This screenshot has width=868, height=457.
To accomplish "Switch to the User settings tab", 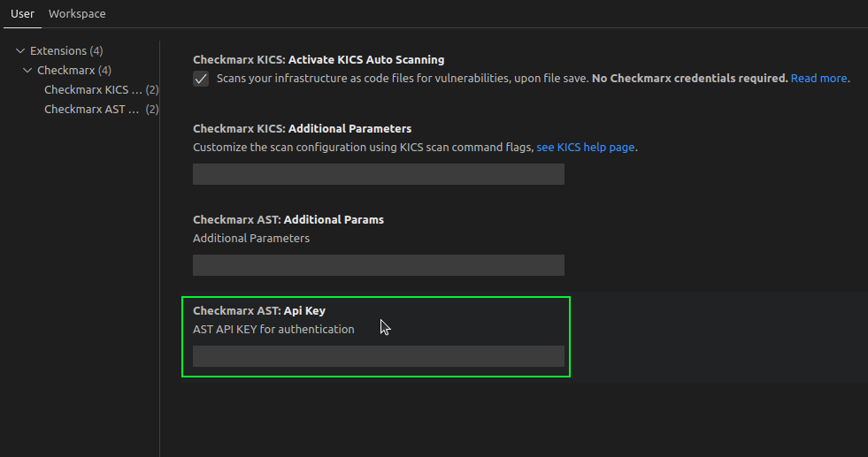I will 22,14.
